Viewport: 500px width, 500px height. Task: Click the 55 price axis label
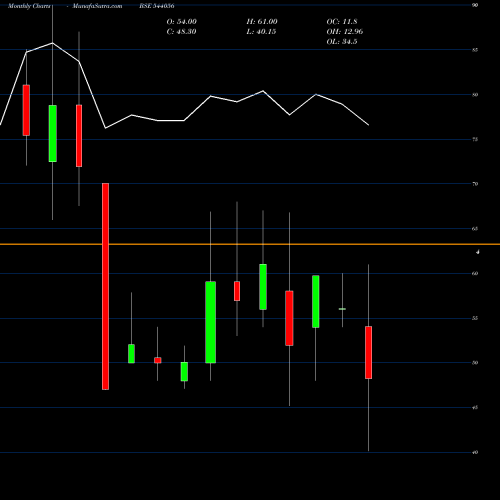coord(475,318)
